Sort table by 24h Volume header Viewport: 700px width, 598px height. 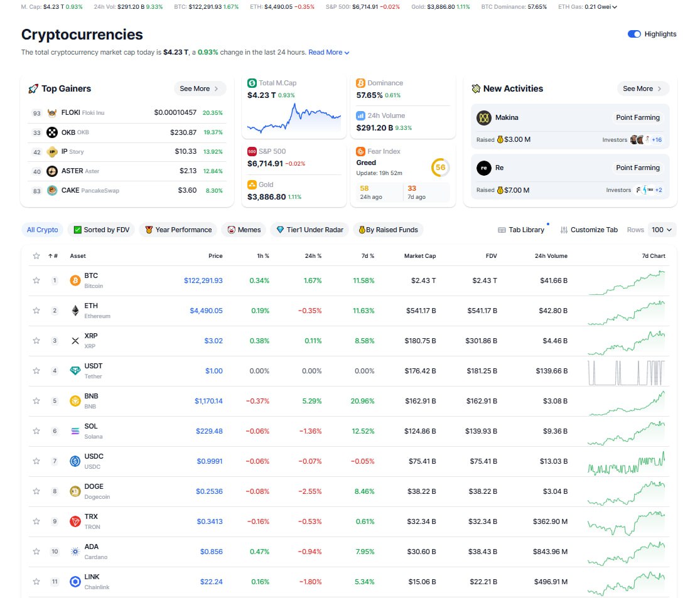551,256
